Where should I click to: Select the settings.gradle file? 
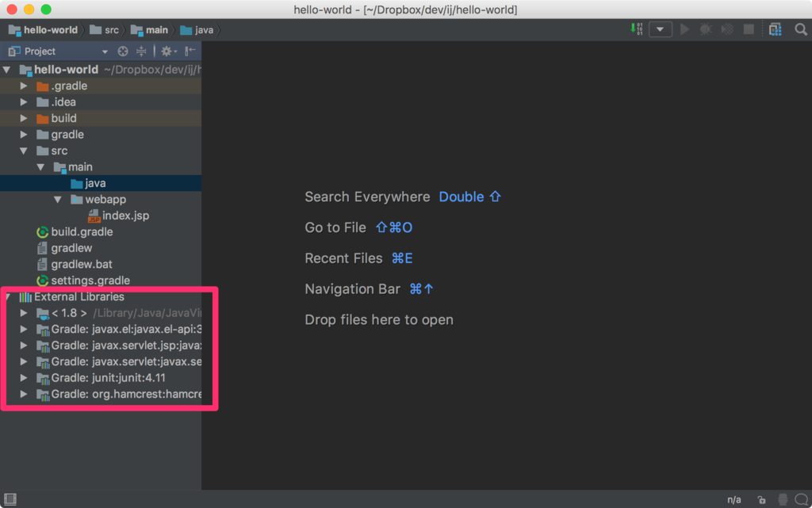pyautogui.click(x=101, y=281)
